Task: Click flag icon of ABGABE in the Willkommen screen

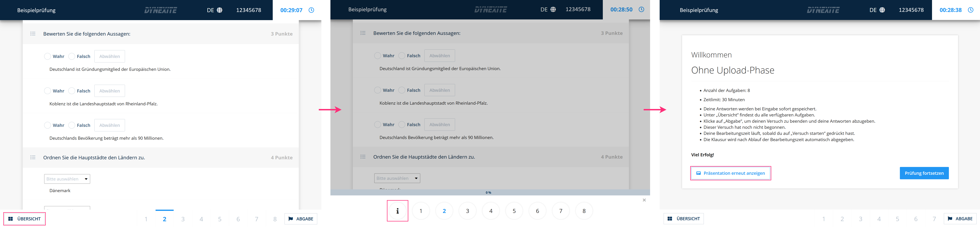Action: 950,219
